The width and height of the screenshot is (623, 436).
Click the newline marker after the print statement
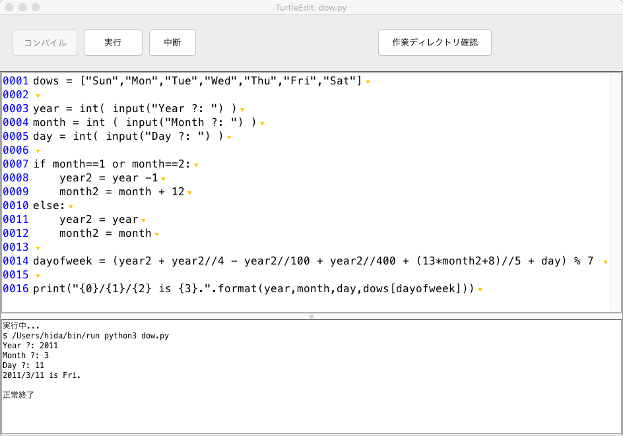pyautogui.click(x=480, y=290)
